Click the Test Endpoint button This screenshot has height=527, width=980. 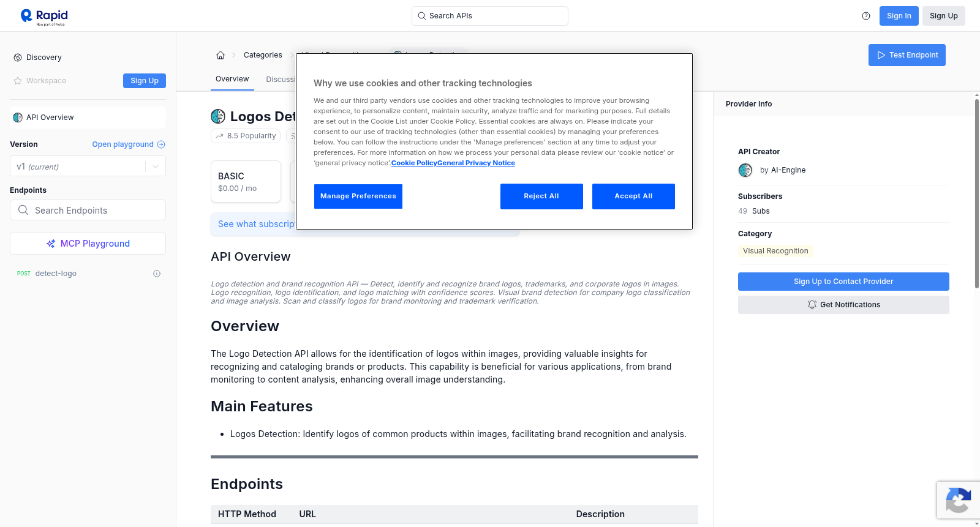[907, 55]
